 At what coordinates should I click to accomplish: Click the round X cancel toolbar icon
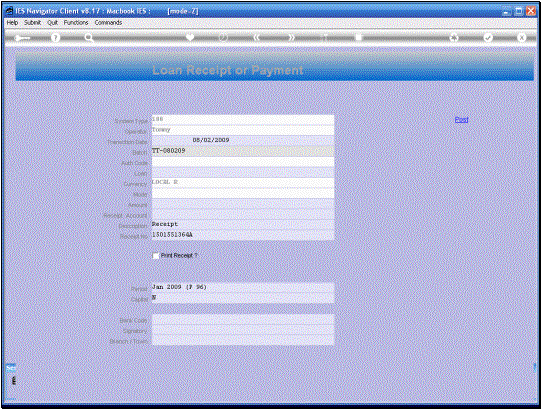[x=522, y=38]
